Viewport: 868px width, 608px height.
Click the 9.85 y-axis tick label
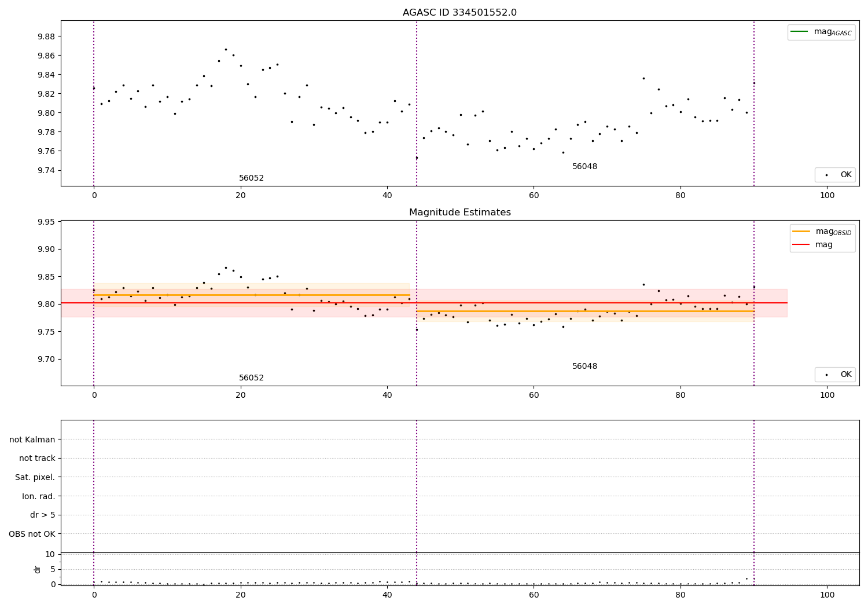(46, 277)
